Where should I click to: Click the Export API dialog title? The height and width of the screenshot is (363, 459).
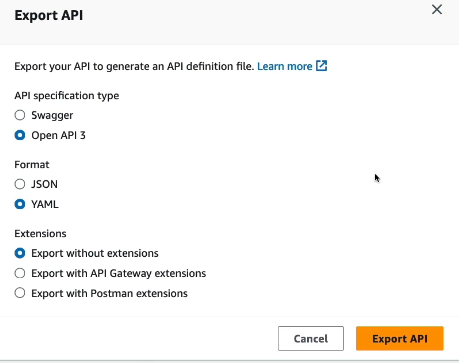pyautogui.click(x=49, y=16)
